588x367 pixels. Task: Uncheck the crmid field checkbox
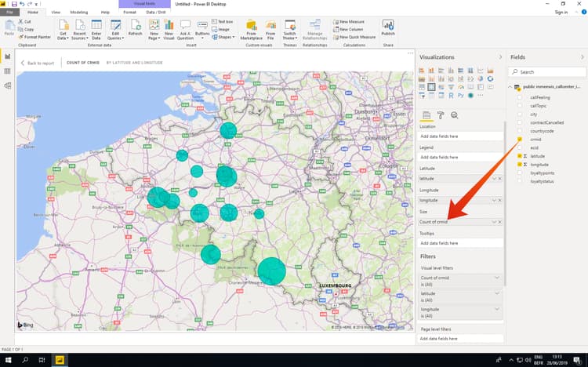click(520, 139)
